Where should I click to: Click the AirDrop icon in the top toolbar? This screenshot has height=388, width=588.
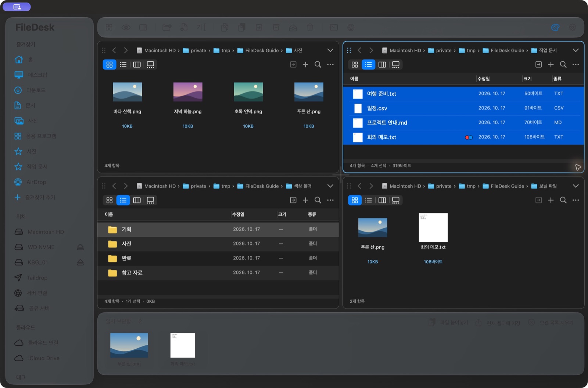tap(351, 28)
